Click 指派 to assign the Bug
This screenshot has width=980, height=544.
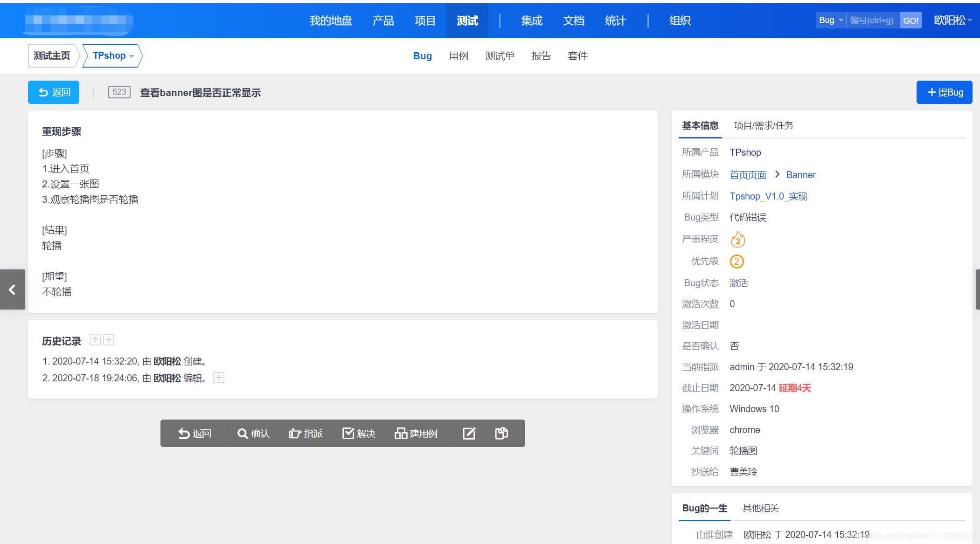point(306,434)
